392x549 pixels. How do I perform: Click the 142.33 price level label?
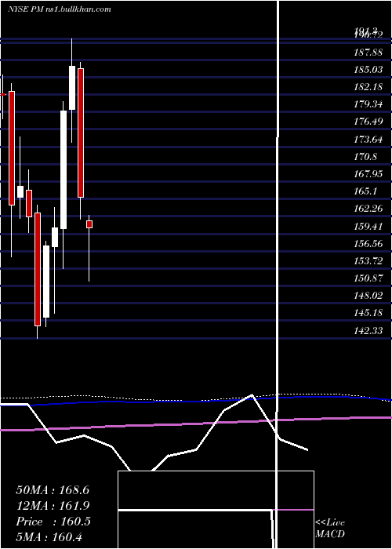368,330
